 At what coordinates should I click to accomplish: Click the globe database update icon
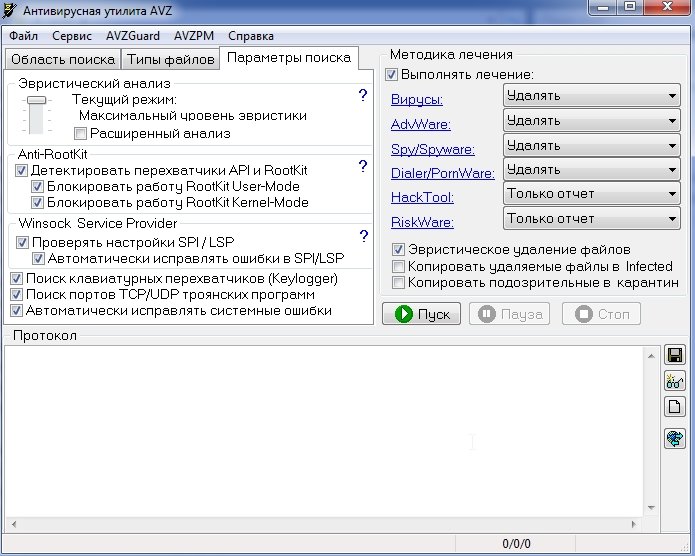[x=675, y=439]
